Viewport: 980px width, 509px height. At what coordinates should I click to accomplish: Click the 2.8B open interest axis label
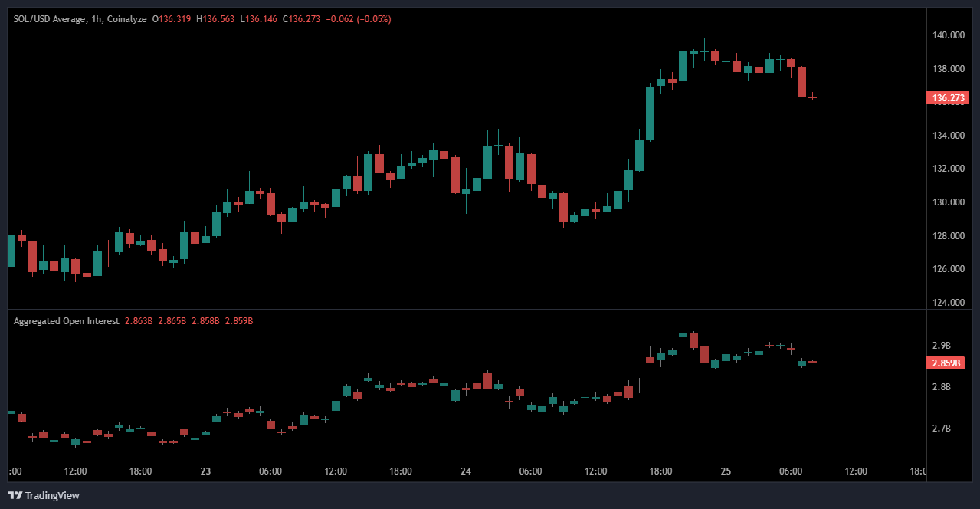pyautogui.click(x=941, y=387)
